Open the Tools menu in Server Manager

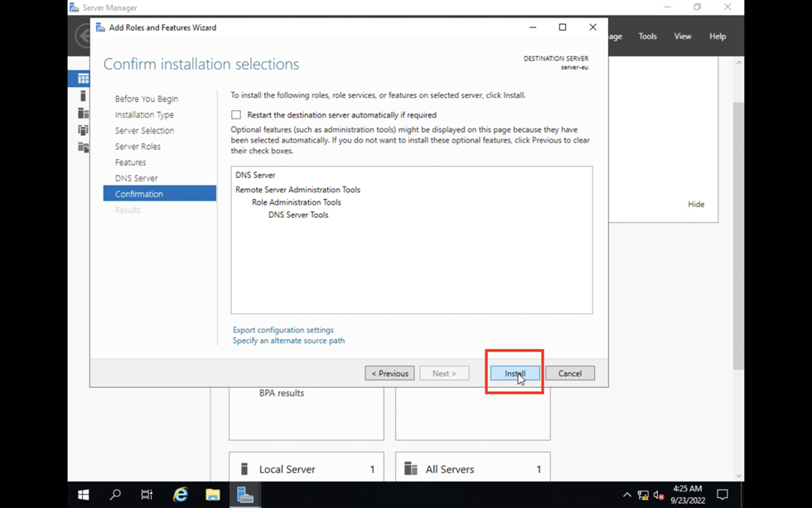click(647, 36)
